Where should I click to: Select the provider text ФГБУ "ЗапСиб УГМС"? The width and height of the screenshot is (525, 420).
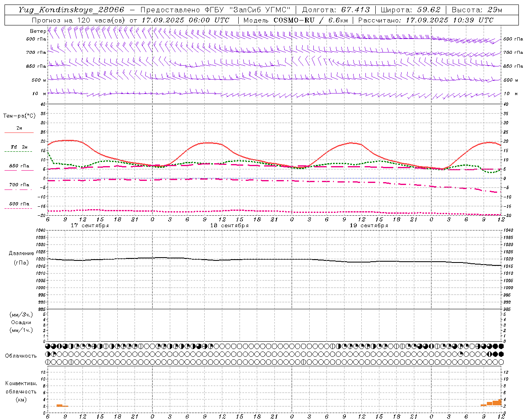coord(247,10)
